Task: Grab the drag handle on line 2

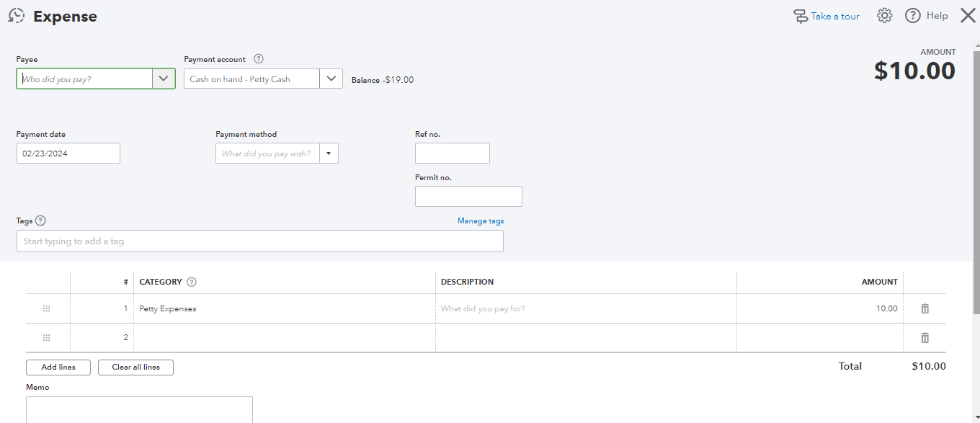Action: [x=47, y=337]
